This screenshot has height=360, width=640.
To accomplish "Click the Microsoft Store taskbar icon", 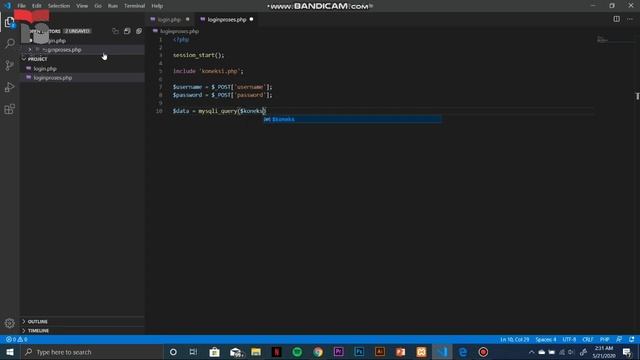I will point(214,352).
